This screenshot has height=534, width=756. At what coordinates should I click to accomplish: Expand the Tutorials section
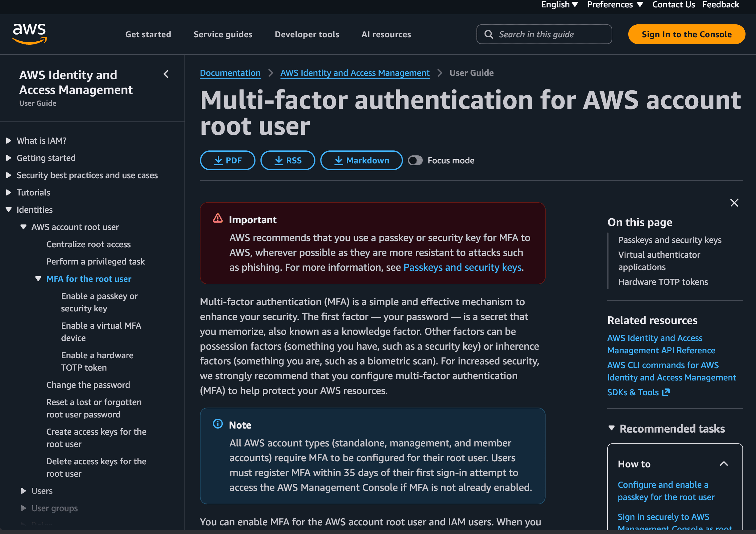click(9, 193)
